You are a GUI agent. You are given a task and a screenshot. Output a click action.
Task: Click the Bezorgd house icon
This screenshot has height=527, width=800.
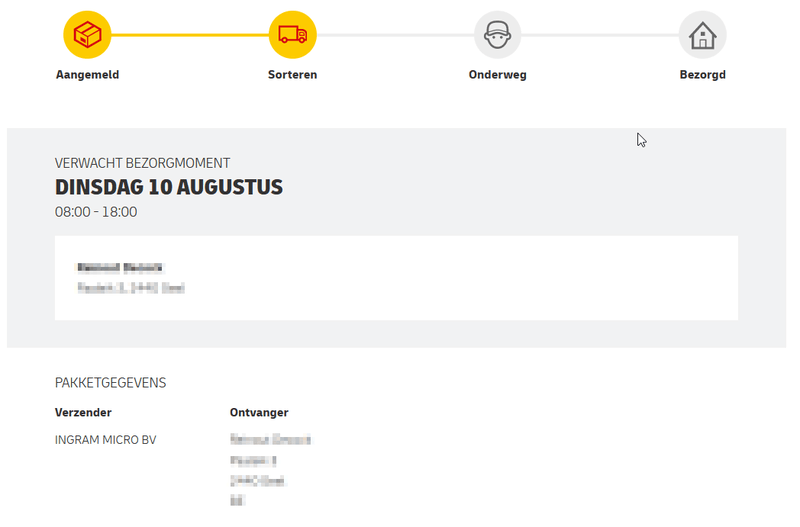[x=702, y=35]
